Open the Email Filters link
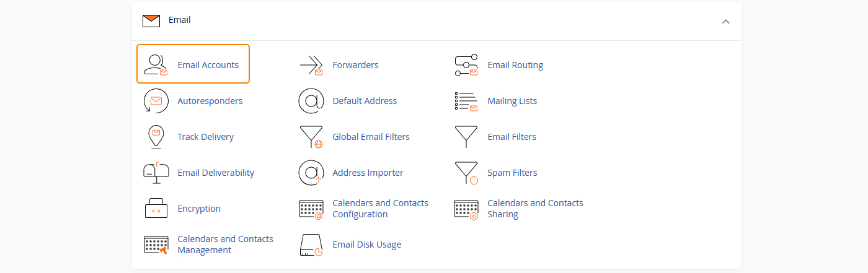This screenshot has width=868, height=273. point(511,137)
